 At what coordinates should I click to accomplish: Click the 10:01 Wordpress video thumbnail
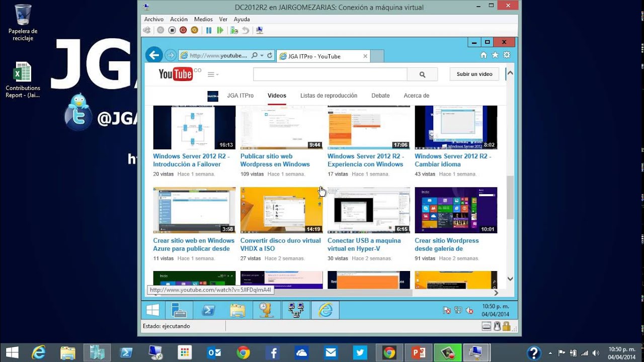[x=456, y=210]
